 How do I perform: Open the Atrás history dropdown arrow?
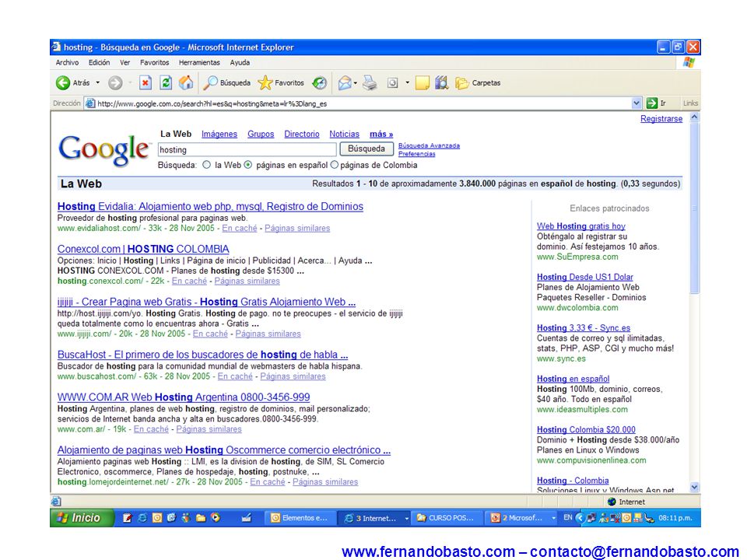[98, 83]
